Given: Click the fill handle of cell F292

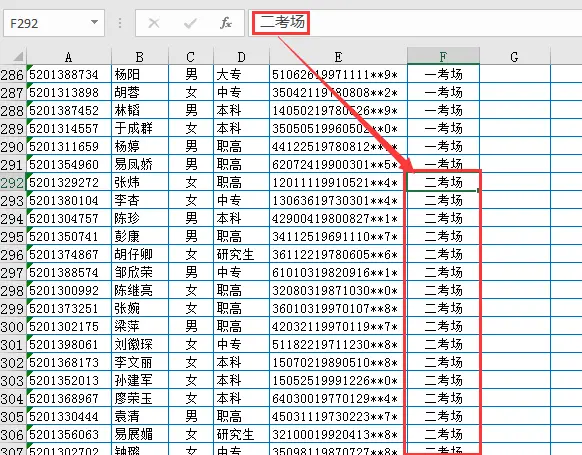Looking at the screenshot, I should coord(478,190).
